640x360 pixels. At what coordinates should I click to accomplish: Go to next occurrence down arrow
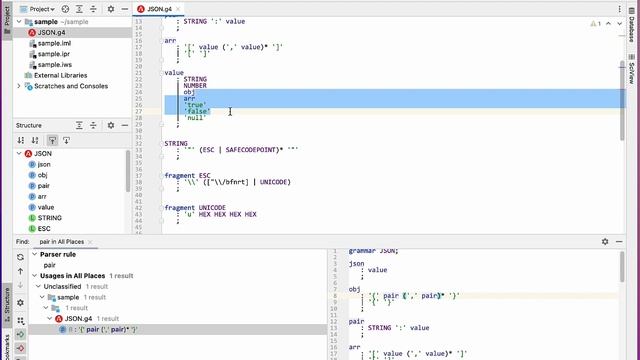pos(20,285)
